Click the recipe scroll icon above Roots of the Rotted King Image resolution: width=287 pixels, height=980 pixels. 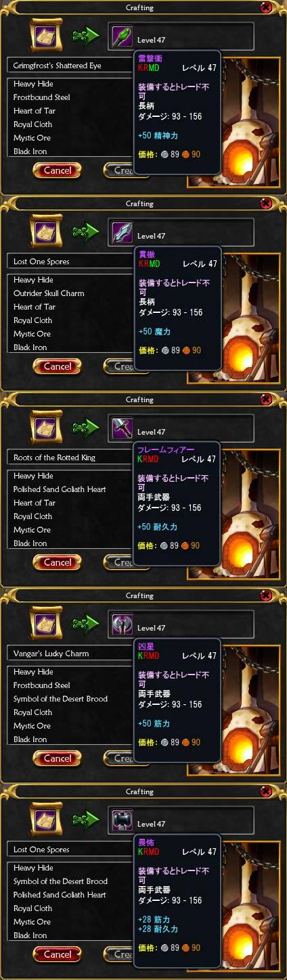click(x=47, y=428)
